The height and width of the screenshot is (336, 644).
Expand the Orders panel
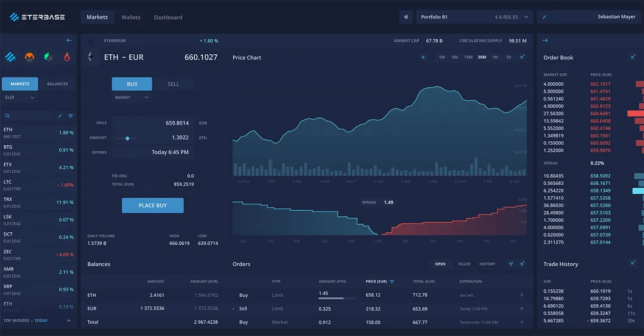[522, 264]
